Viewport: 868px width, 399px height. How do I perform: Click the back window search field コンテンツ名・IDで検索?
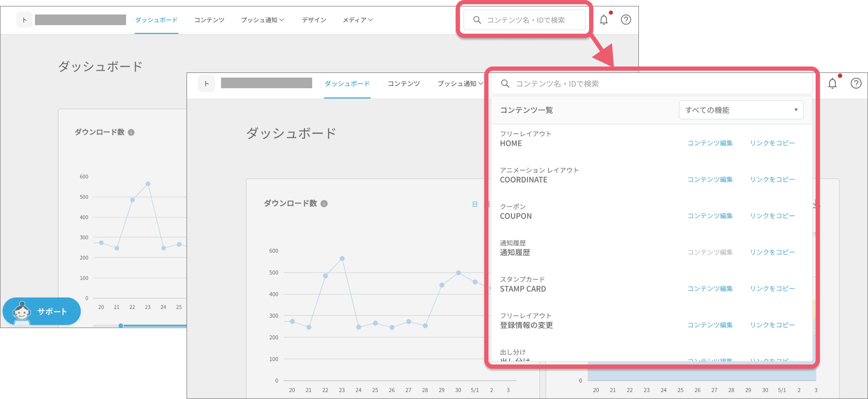point(524,20)
